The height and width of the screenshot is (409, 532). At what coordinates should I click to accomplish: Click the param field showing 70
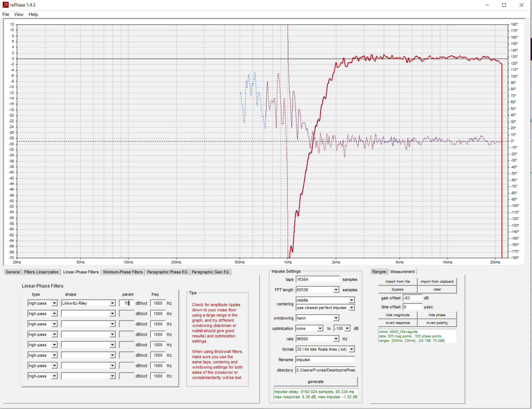tap(127, 303)
